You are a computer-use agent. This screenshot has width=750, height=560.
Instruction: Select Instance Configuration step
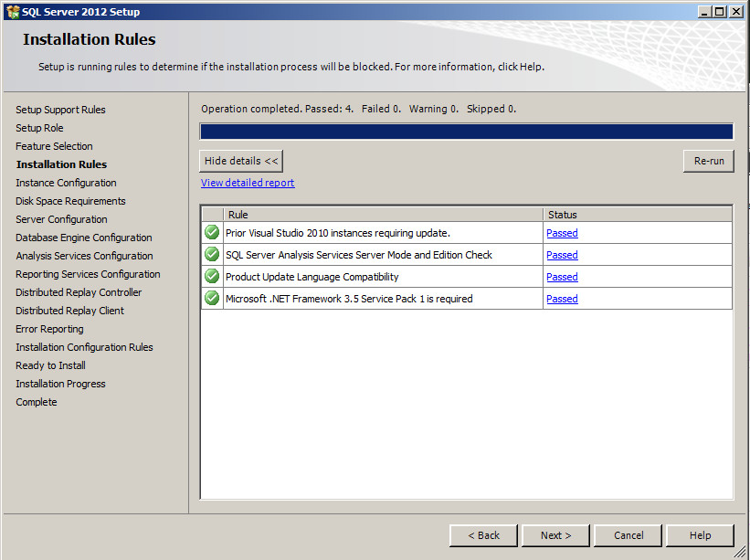[66, 183]
